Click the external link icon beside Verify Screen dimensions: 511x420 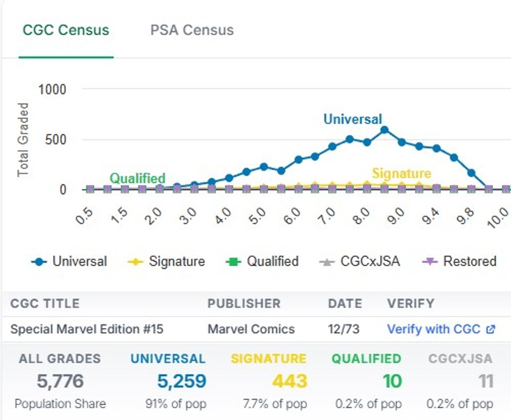click(491, 329)
